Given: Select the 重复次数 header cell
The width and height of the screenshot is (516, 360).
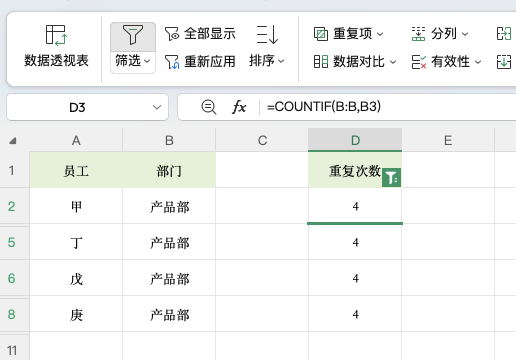Looking at the screenshot, I should pyautogui.click(x=355, y=170).
